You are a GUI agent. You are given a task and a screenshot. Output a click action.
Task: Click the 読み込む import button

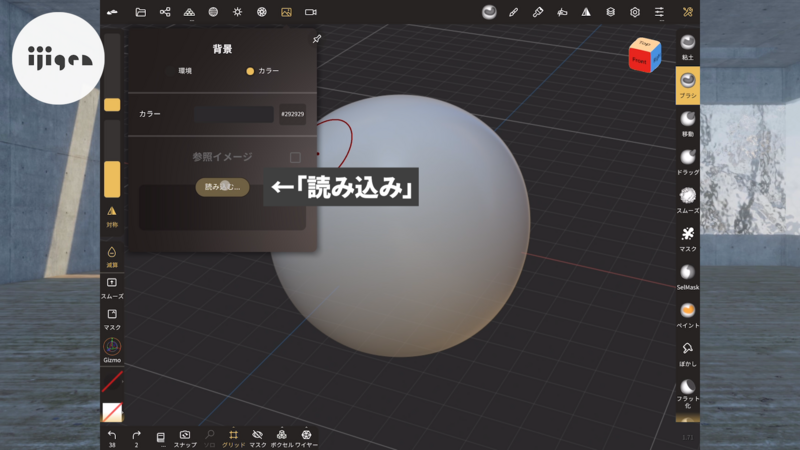tap(222, 187)
